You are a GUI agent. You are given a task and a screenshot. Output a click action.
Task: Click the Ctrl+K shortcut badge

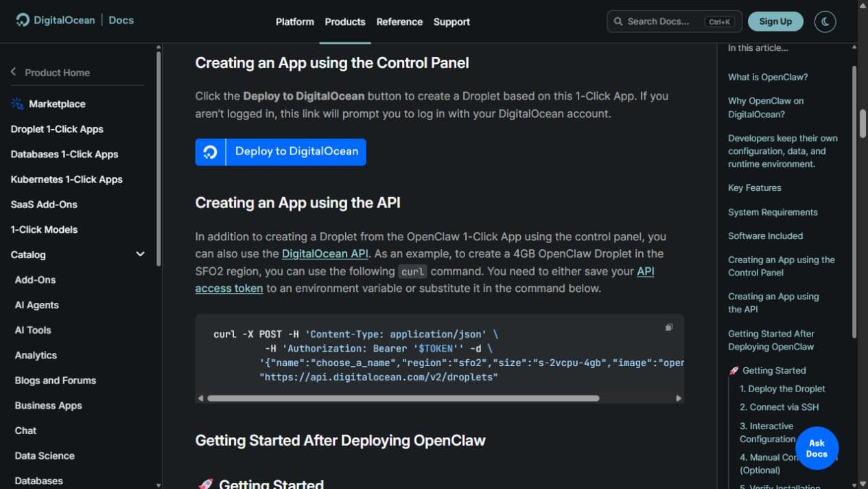click(719, 22)
